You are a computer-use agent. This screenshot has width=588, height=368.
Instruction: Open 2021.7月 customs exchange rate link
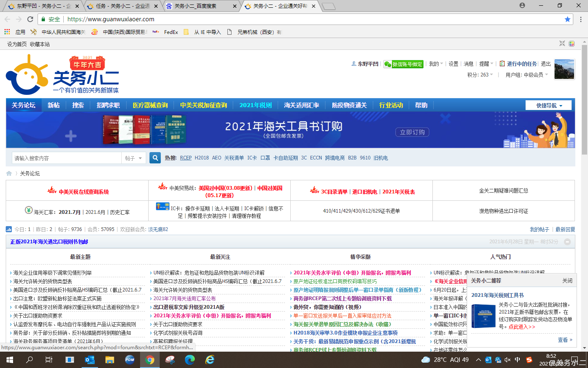click(x=69, y=212)
